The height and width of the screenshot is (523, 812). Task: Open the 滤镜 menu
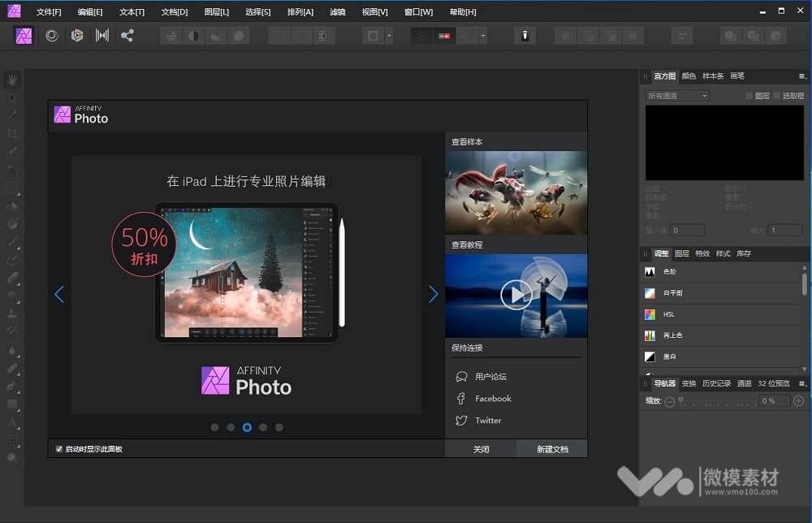tap(338, 12)
